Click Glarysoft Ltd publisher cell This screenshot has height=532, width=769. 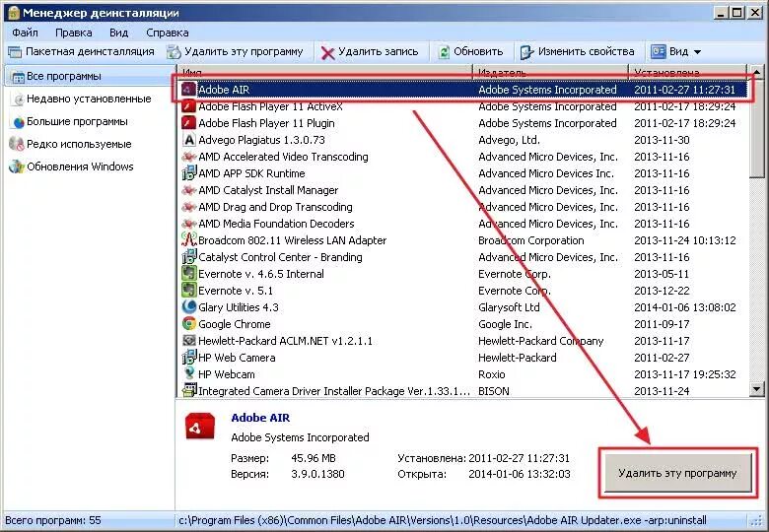click(509, 307)
